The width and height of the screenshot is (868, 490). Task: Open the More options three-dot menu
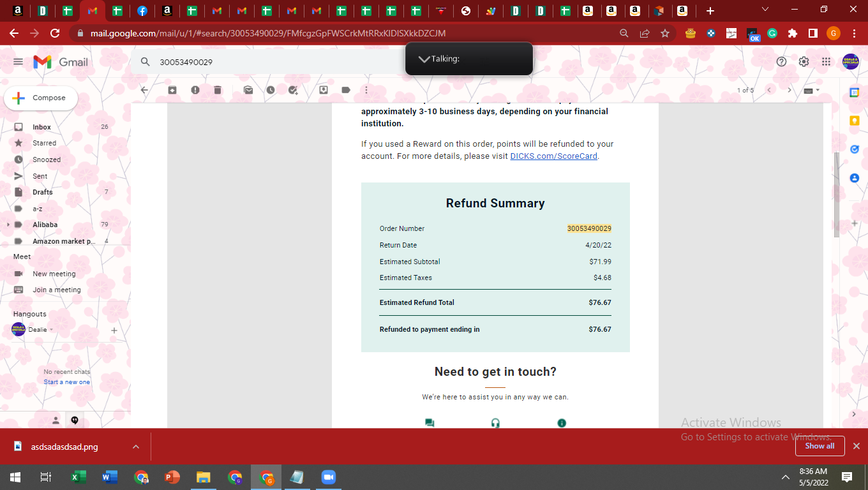[x=366, y=90]
